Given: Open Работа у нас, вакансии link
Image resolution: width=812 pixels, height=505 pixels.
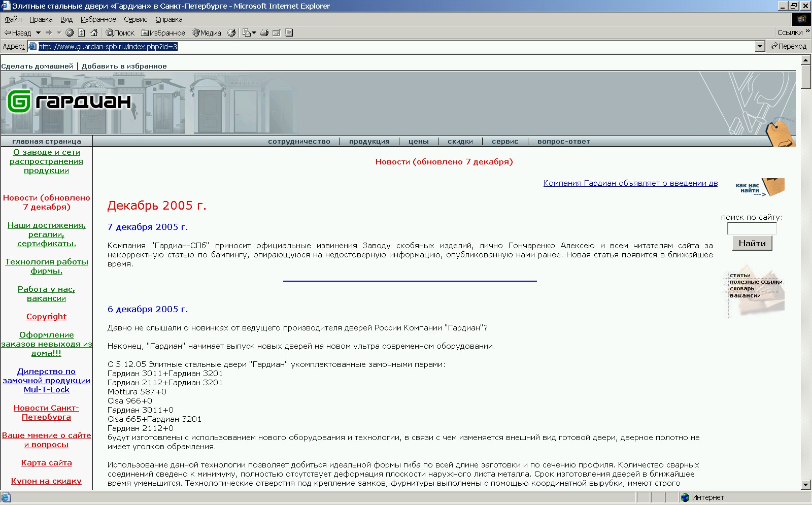Looking at the screenshot, I should [x=46, y=293].
